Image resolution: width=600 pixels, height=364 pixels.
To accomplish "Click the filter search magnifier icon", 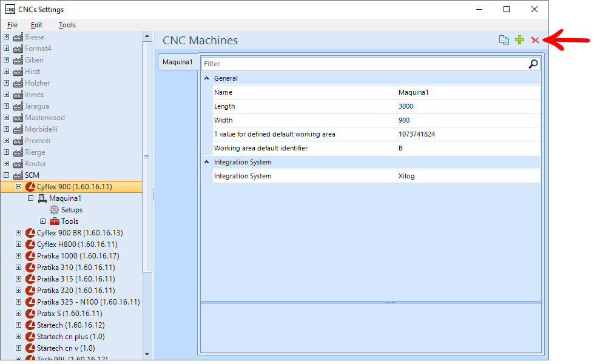I will [x=533, y=64].
